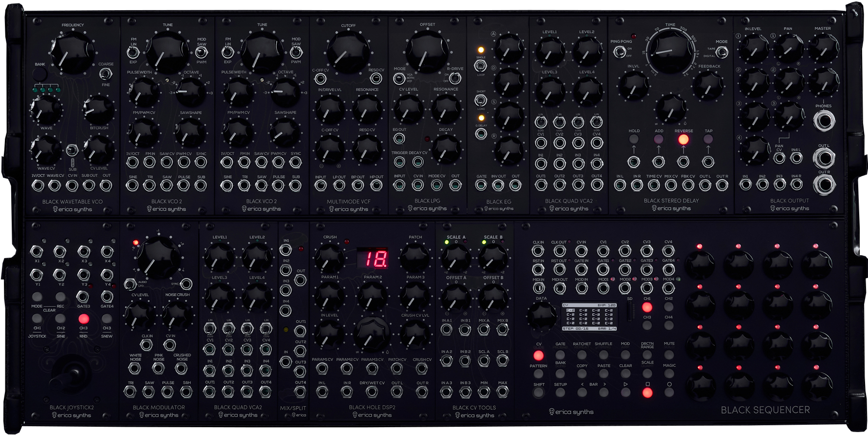The image size is (868, 435).
Task: Click the EG OUT jack on Black LPG
Action: pos(399,139)
